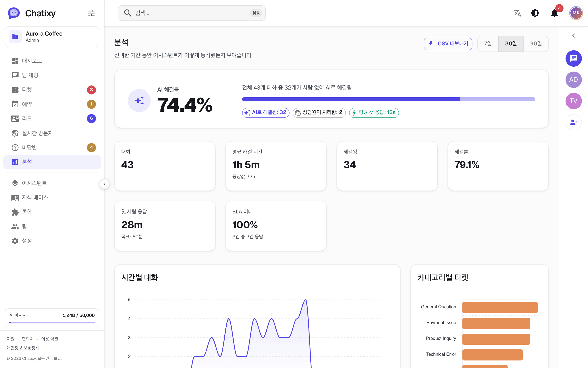The image size is (588, 368).
Task: Select the AD avatar in right panel
Action: click(574, 80)
